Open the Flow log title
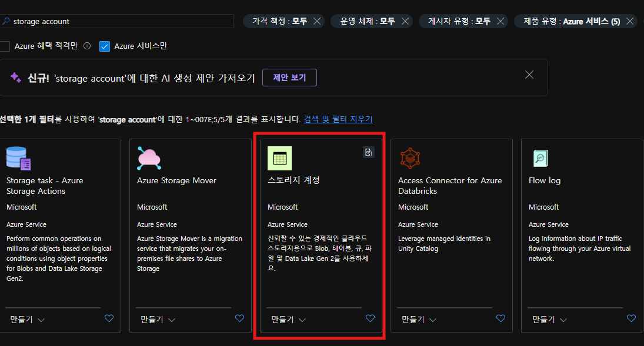The image size is (644, 346). click(545, 180)
